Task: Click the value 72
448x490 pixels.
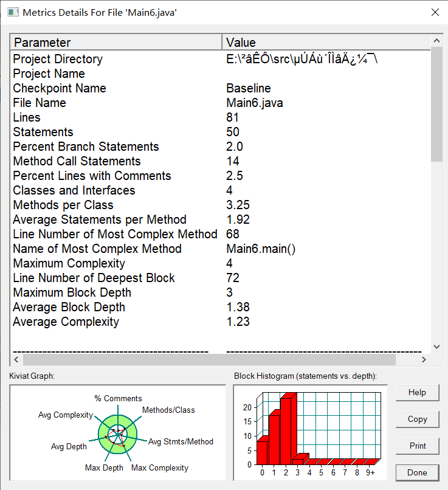Action: click(233, 278)
